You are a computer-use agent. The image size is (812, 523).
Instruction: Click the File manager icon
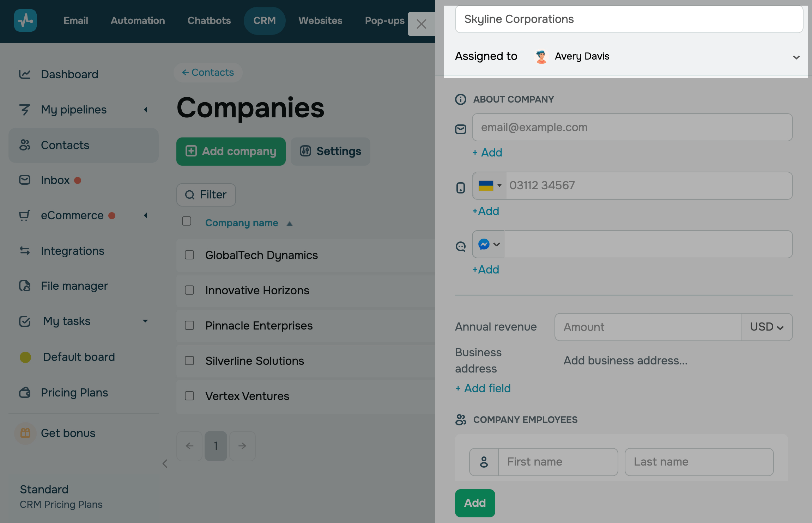(x=25, y=286)
